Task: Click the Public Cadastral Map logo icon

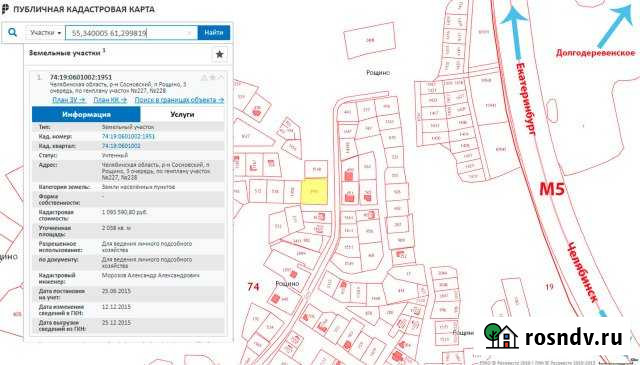Action: tap(5, 9)
